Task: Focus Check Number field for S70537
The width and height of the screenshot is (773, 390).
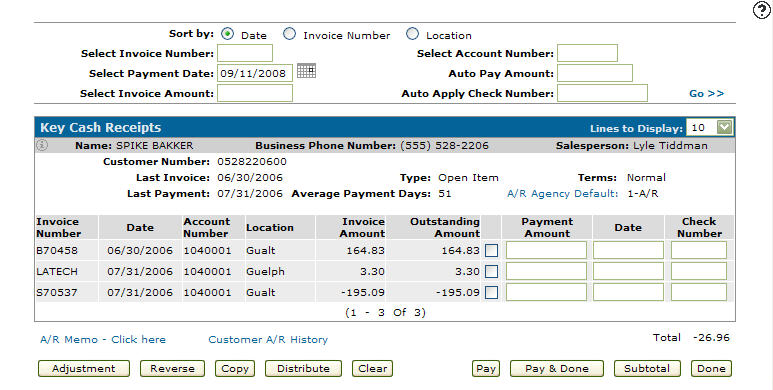Action: click(x=699, y=292)
